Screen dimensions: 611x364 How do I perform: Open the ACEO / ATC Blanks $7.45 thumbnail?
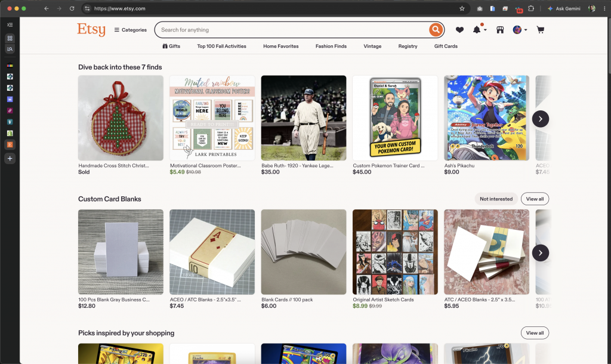(212, 252)
